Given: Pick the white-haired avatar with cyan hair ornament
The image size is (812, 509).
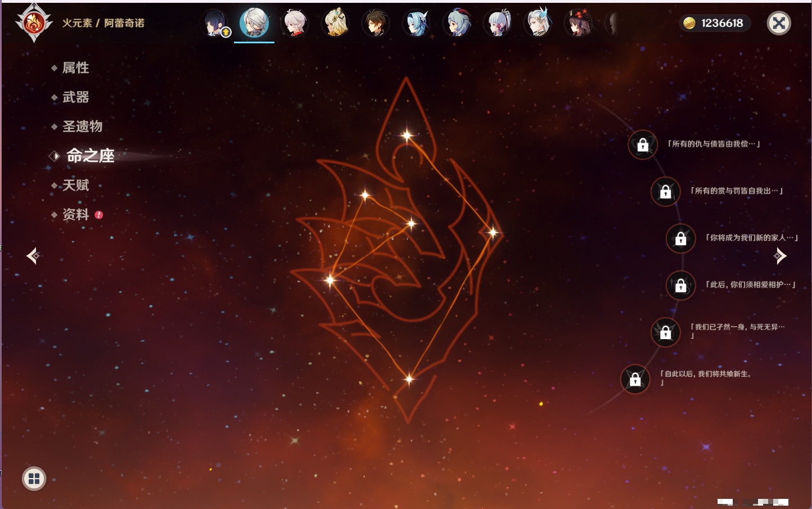Looking at the screenshot, I should [539, 23].
